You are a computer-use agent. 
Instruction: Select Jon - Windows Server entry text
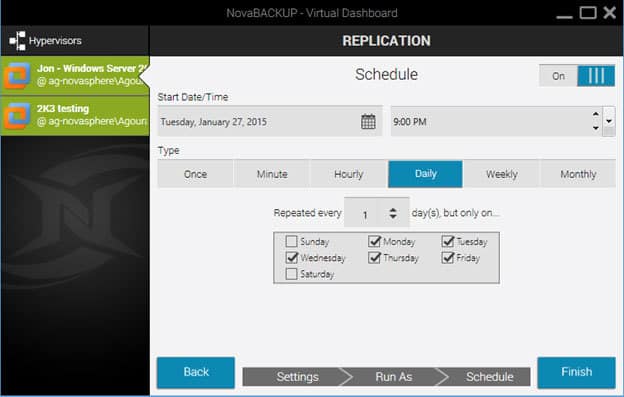[92, 68]
